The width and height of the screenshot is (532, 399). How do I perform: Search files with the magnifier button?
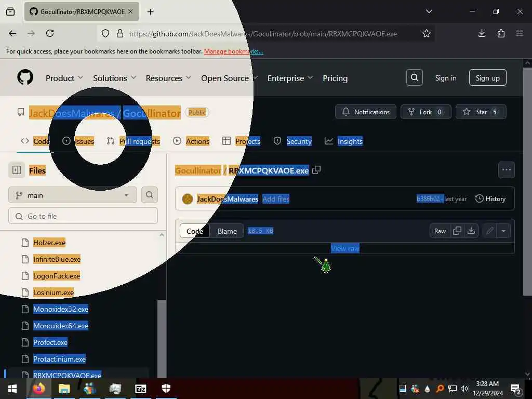(x=149, y=195)
